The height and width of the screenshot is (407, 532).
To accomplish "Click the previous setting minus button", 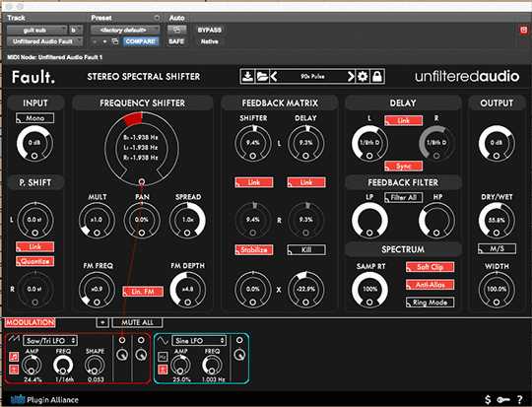I will 96,41.
